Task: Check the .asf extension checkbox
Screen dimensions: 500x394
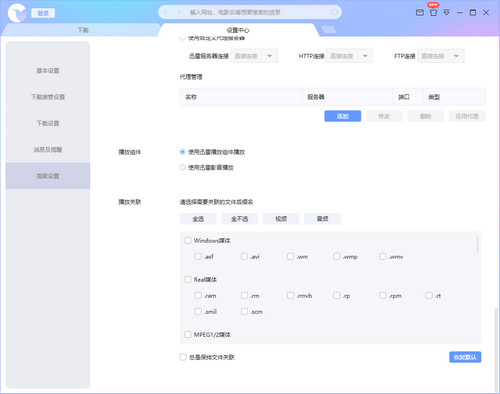Action: coord(198,256)
